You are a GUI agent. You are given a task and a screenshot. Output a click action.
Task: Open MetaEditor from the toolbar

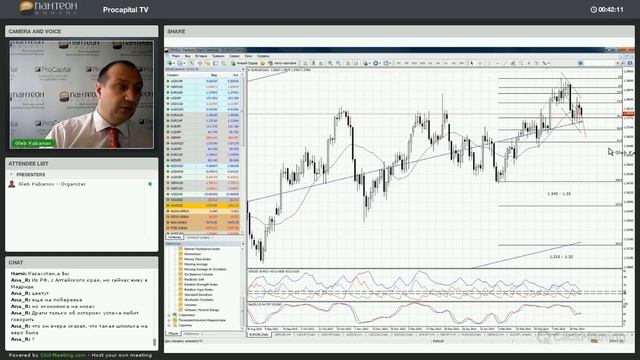tap(263, 63)
